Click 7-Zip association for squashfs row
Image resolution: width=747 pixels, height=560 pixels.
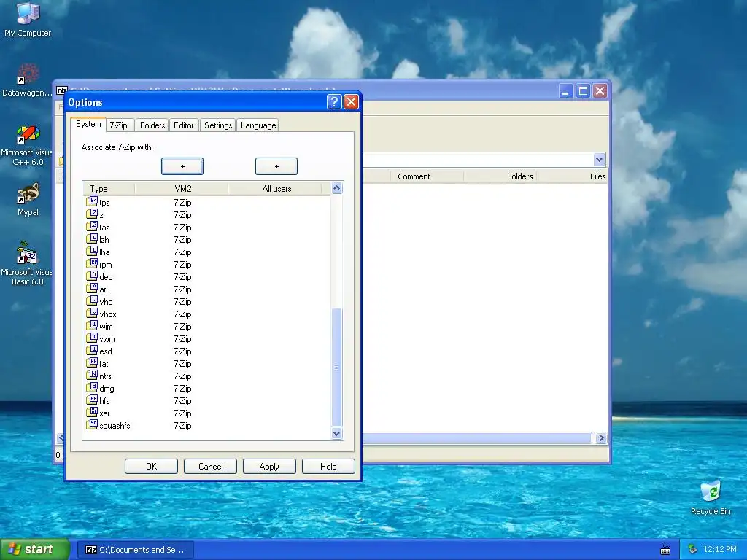[182, 425]
